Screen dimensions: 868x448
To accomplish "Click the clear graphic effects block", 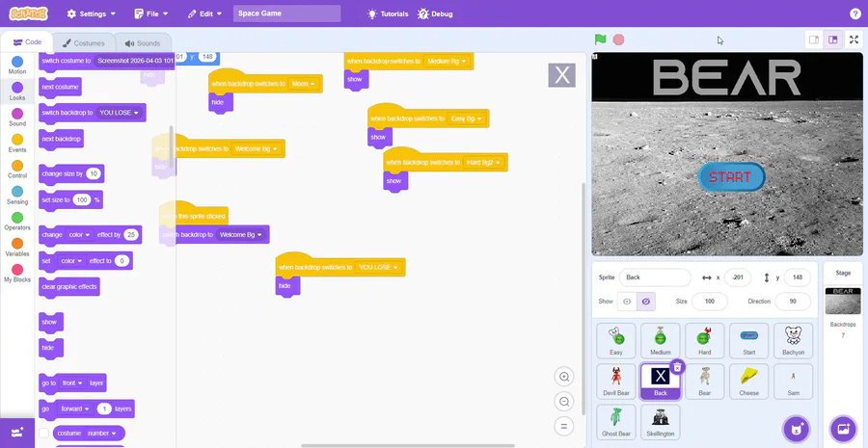I will point(69,287).
